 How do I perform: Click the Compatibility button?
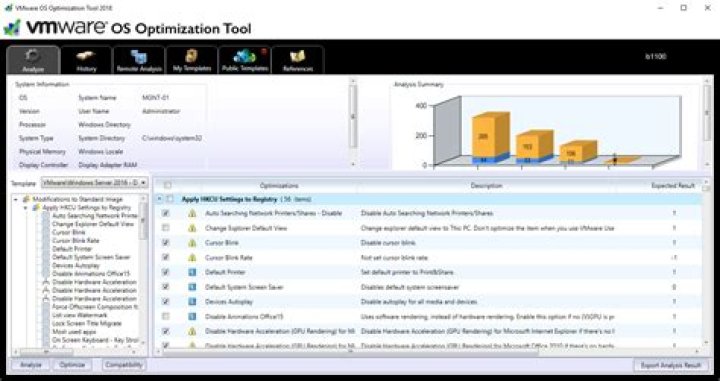(124, 365)
